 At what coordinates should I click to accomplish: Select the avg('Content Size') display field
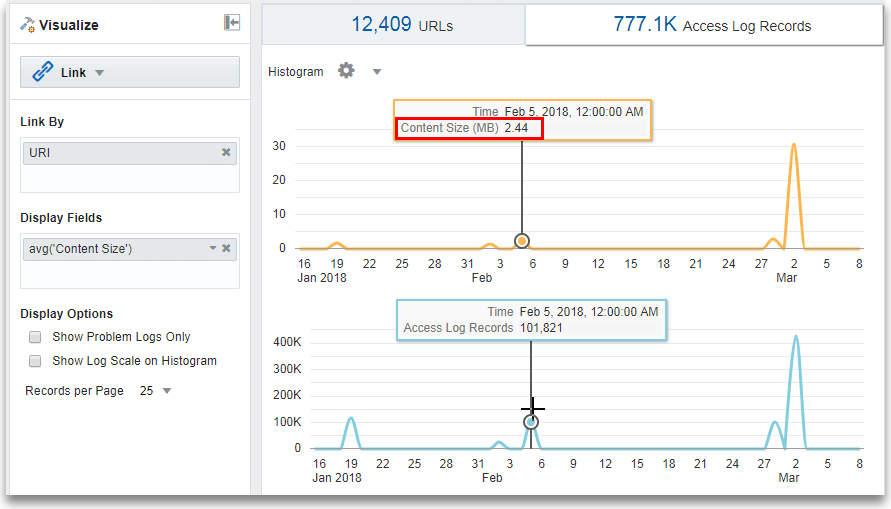(x=130, y=249)
